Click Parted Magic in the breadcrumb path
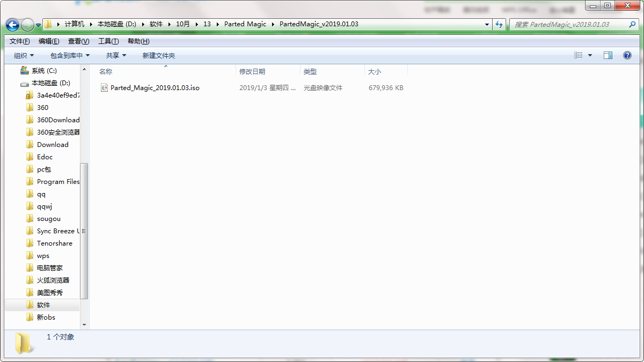The image size is (644, 362). tap(245, 24)
